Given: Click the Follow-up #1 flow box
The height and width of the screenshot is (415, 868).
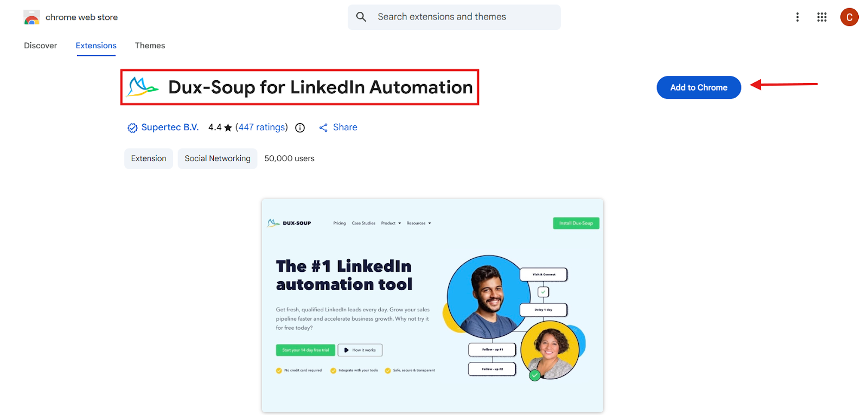Looking at the screenshot, I should click(x=492, y=349).
